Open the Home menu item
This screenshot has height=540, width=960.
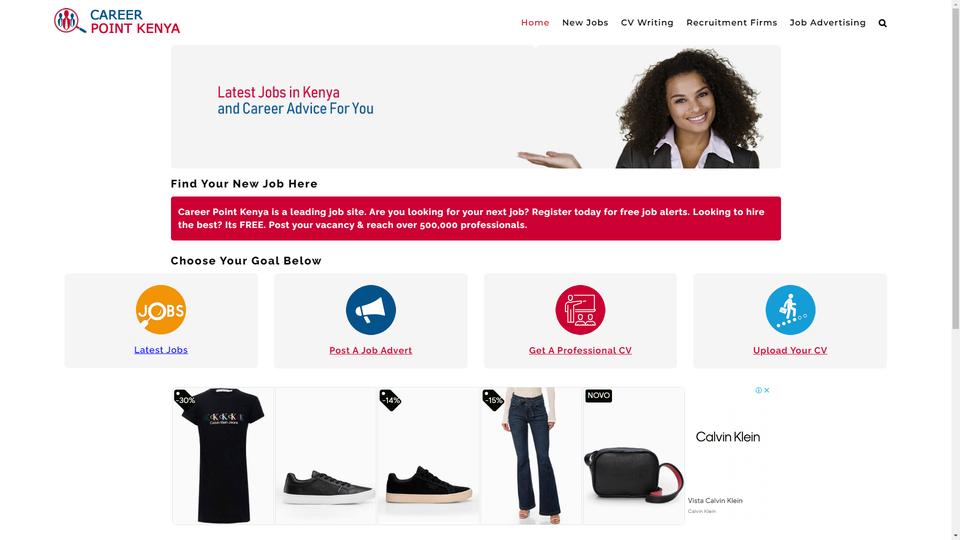point(535,23)
